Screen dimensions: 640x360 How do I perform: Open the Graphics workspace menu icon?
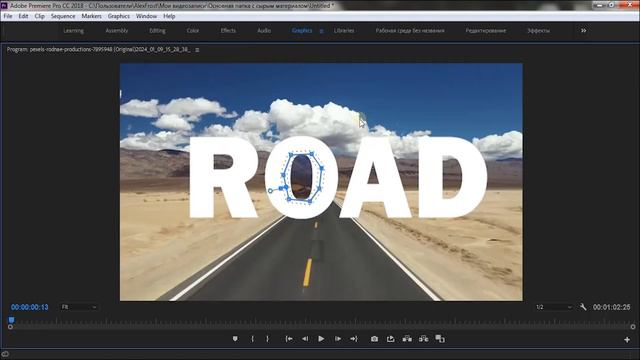coord(321,31)
